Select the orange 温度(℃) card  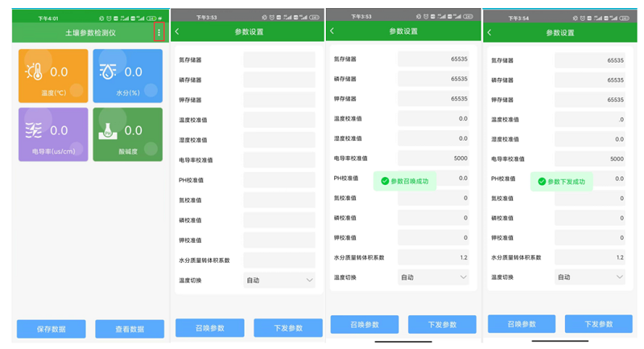53,76
